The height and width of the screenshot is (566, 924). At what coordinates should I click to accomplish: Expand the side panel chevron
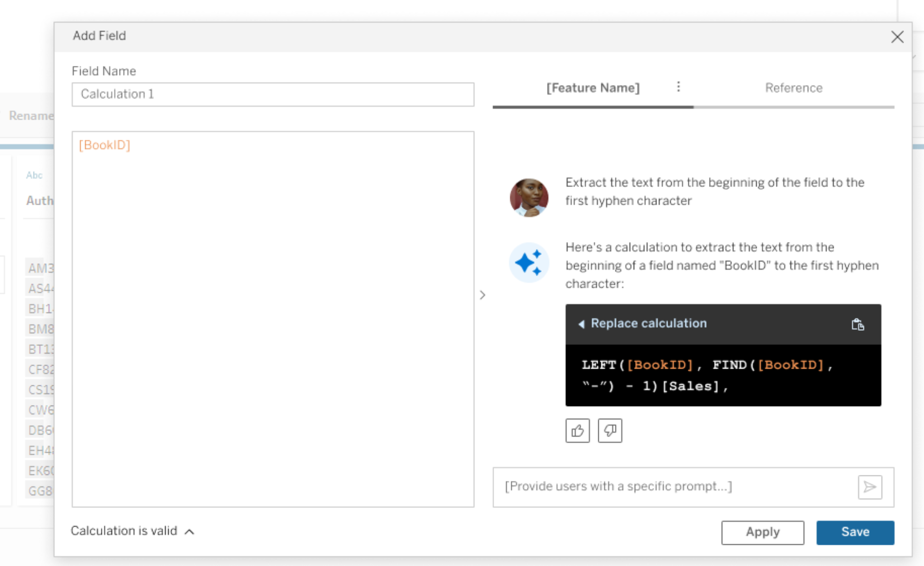pyautogui.click(x=483, y=295)
